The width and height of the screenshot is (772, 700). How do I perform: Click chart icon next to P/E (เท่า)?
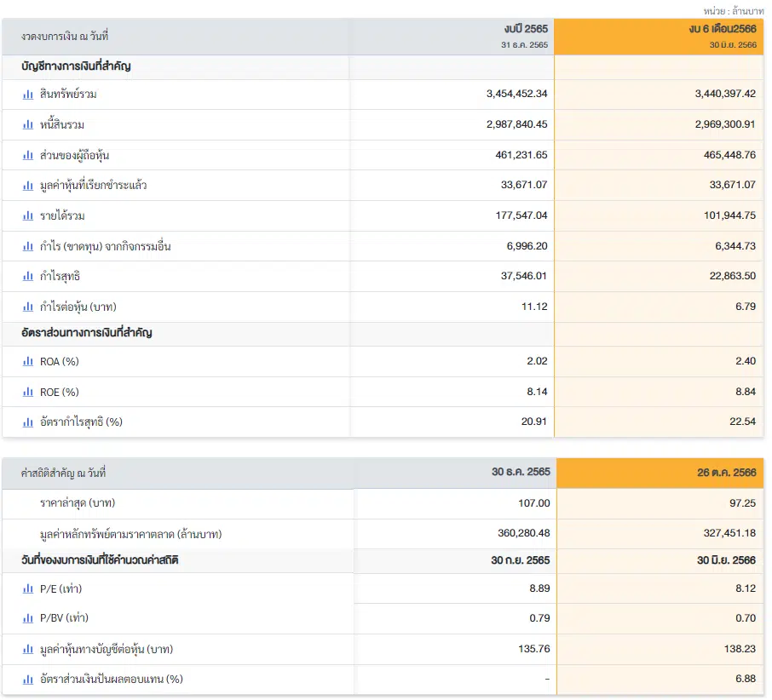(x=28, y=588)
